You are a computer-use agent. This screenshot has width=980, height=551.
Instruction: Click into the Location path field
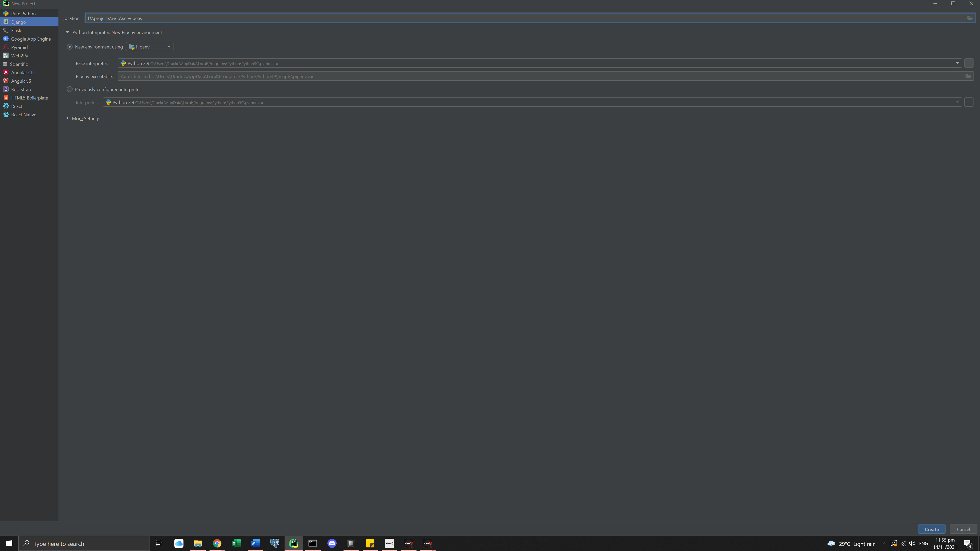coord(495,18)
